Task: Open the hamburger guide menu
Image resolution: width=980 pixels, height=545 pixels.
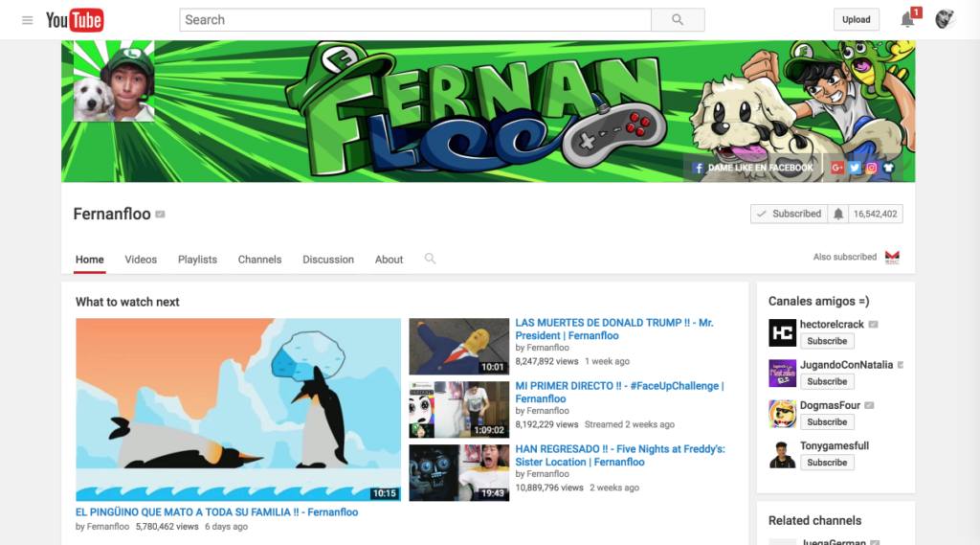Action: coord(27,20)
